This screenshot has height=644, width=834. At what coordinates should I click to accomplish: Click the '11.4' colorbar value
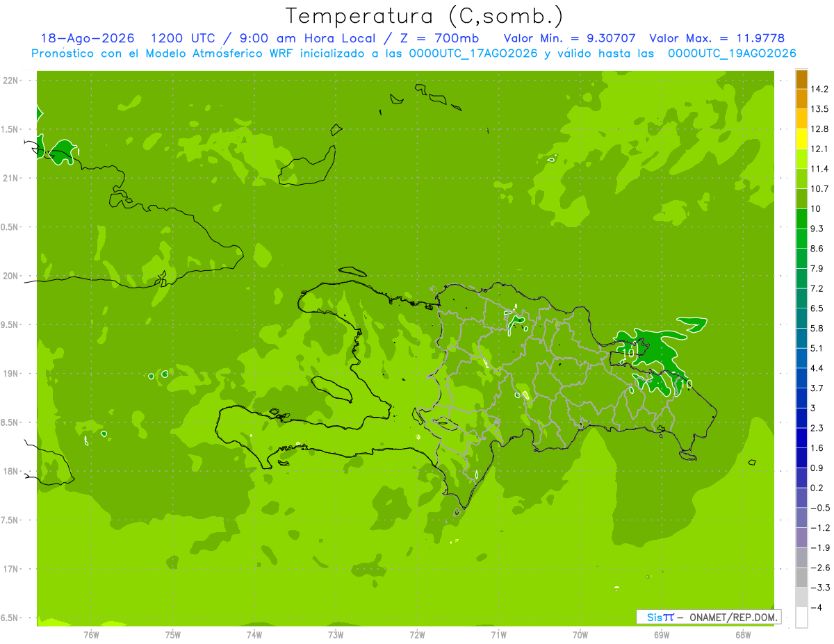pyautogui.click(x=820, y=169)
